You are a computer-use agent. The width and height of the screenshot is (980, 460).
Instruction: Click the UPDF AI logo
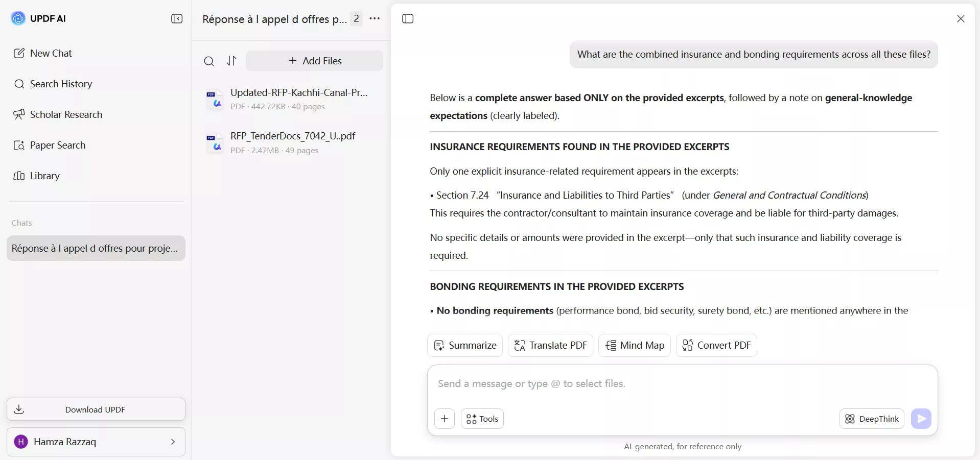18,18
